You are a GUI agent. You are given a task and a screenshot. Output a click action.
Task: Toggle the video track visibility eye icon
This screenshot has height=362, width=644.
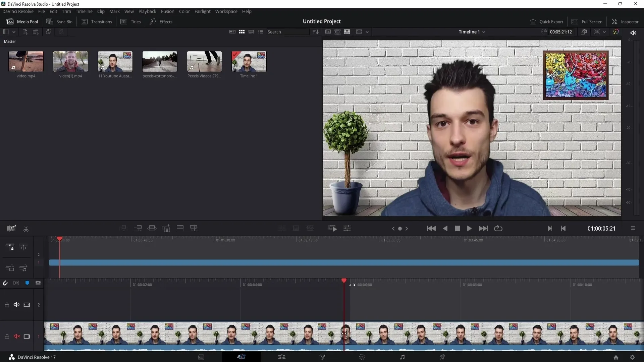[26, 337]
